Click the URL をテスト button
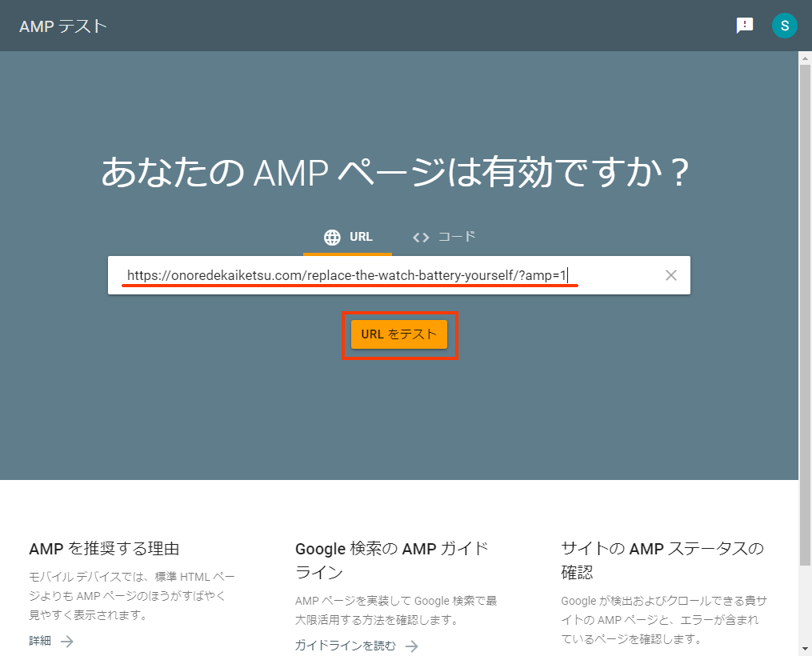 [x=398, y=334]
